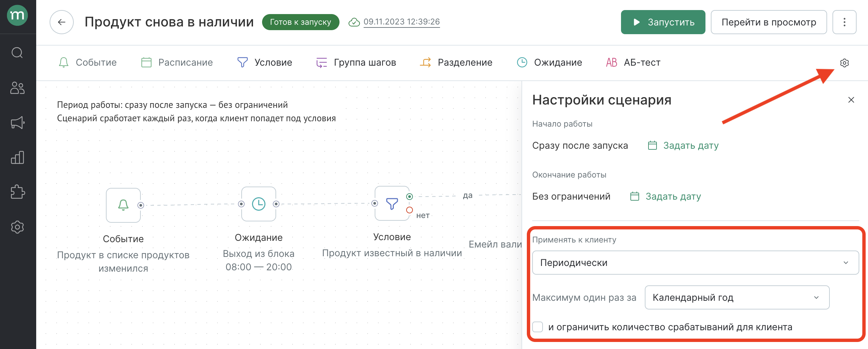Click 'Период работы' info text
This screenshot has width=868, height=349.
coord(172,105)
